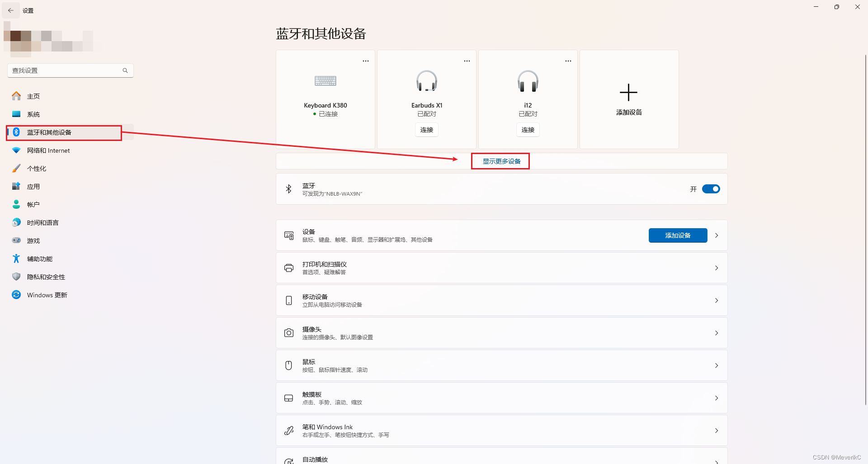Click the 系统 monitor icon
Image resolution: width=868 pixels, height=464 pixels.
tap(16, 114)
